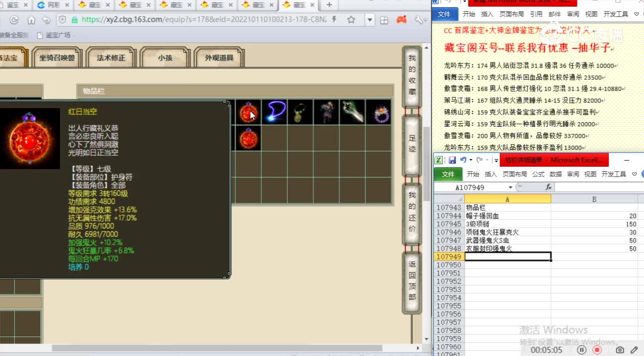Open the 坐骑召唤兽 tab
This screenshot has width=644, height=356.
(57, 58)
